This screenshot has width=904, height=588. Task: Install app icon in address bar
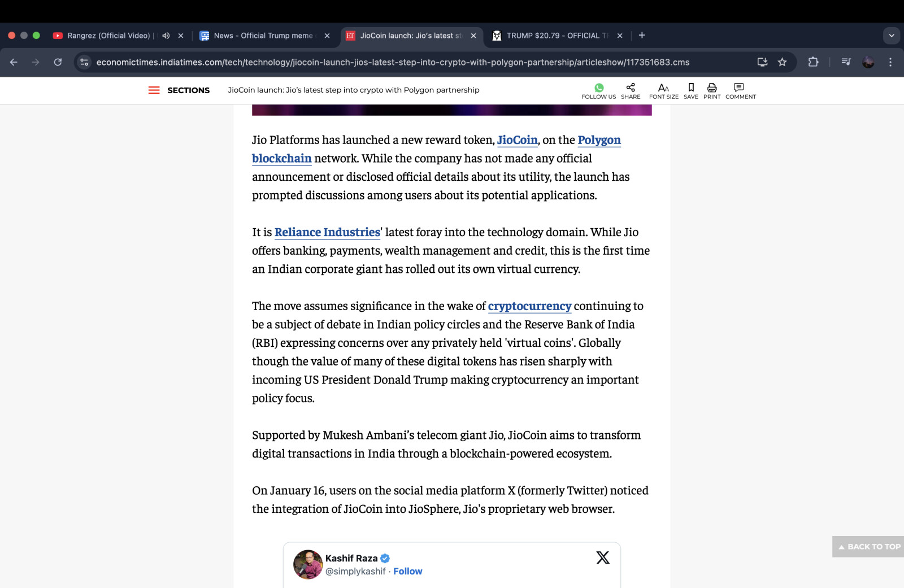[762, 62]
